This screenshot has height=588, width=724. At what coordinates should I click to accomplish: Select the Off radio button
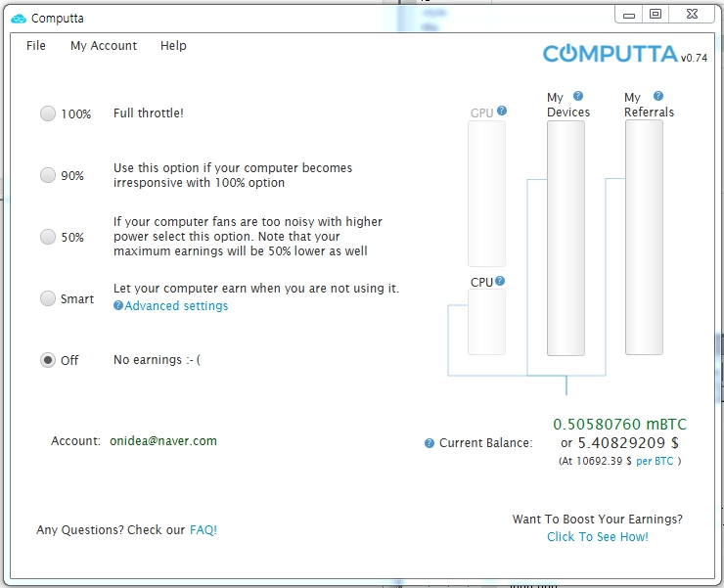(48, 360)
